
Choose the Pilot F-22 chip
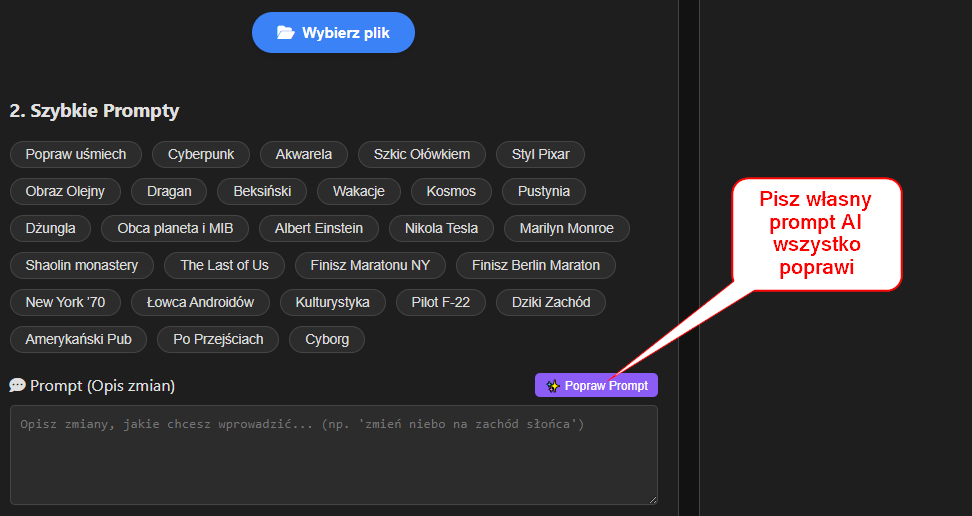point(441,302)
